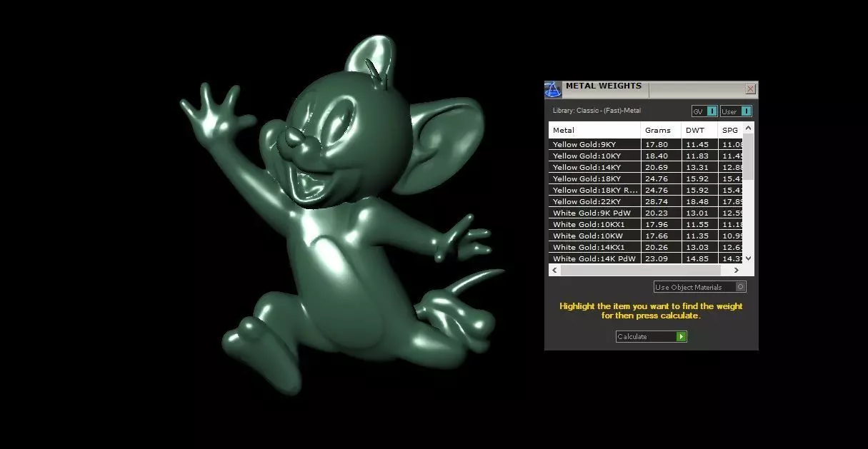
Task: Click the 20.69 grams cell
Action: tap(661, 167)
